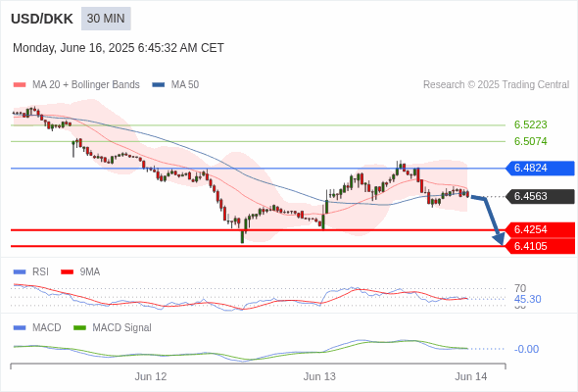Click the MACD Signal green legend swatch
Image resolution: width=578 pixels, height=392 pixels.
pos(79,328)
